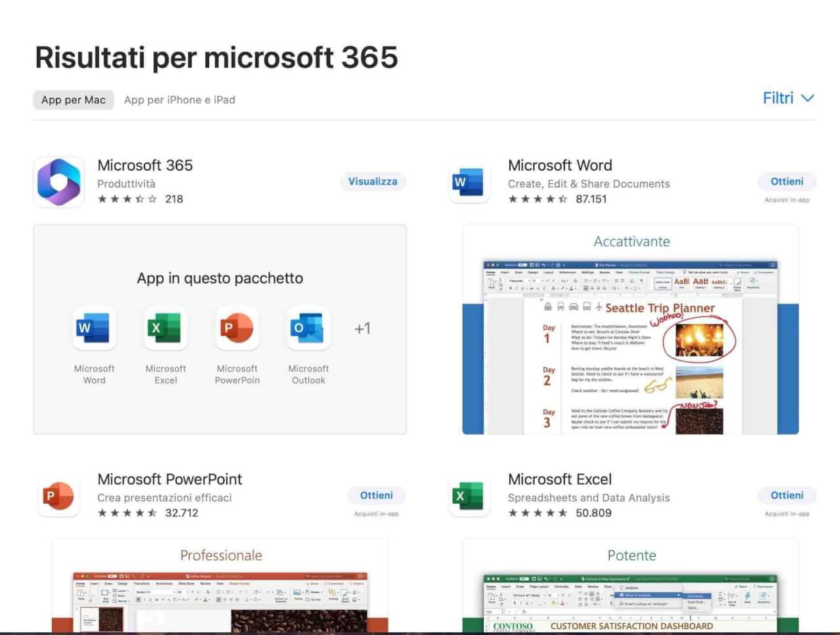Open the Word Seattle Trip Planner screenshot

pos(631,330)
